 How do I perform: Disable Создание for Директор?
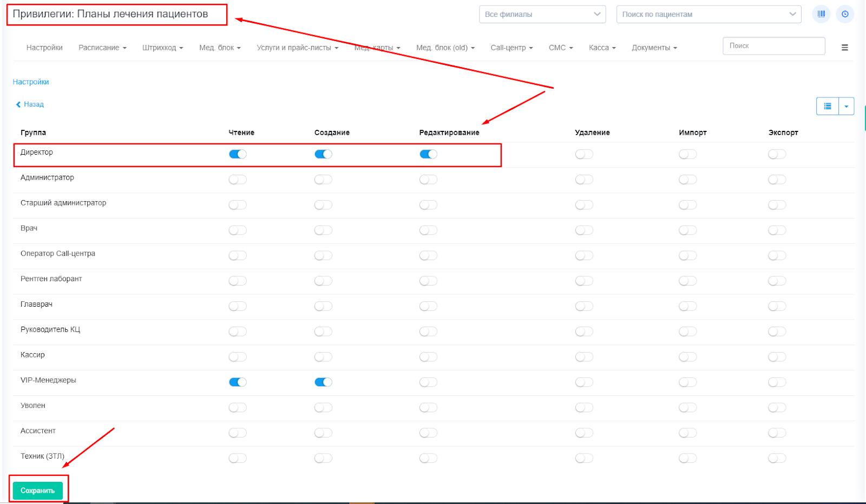[x=323, y=154]
